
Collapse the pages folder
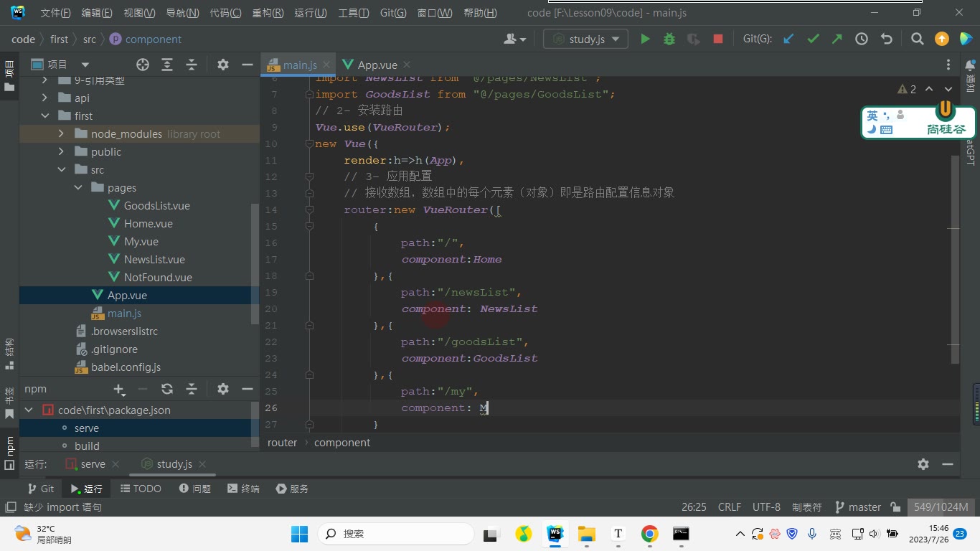[77, 188]
